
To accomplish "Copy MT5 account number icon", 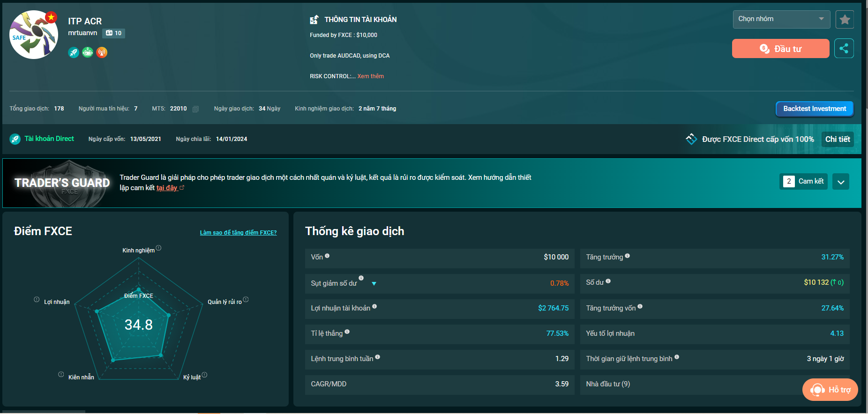I will (195, 109).
